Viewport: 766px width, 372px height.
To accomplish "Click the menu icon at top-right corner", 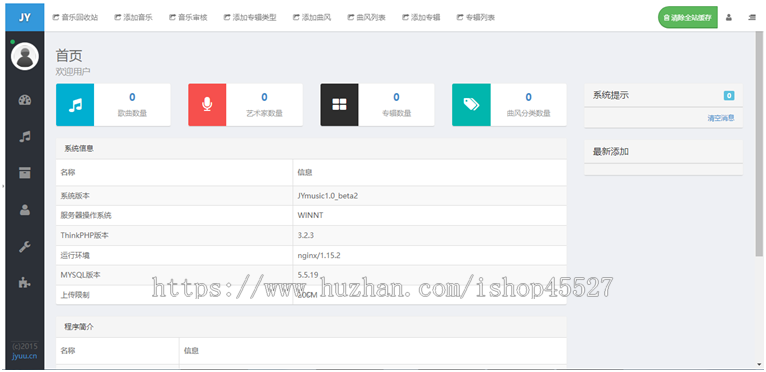I will 752,18.
